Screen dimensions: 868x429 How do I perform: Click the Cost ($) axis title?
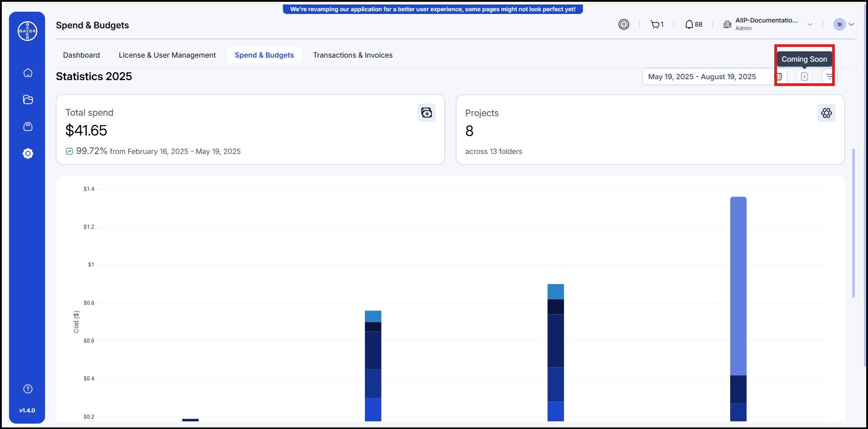[76, 322]
